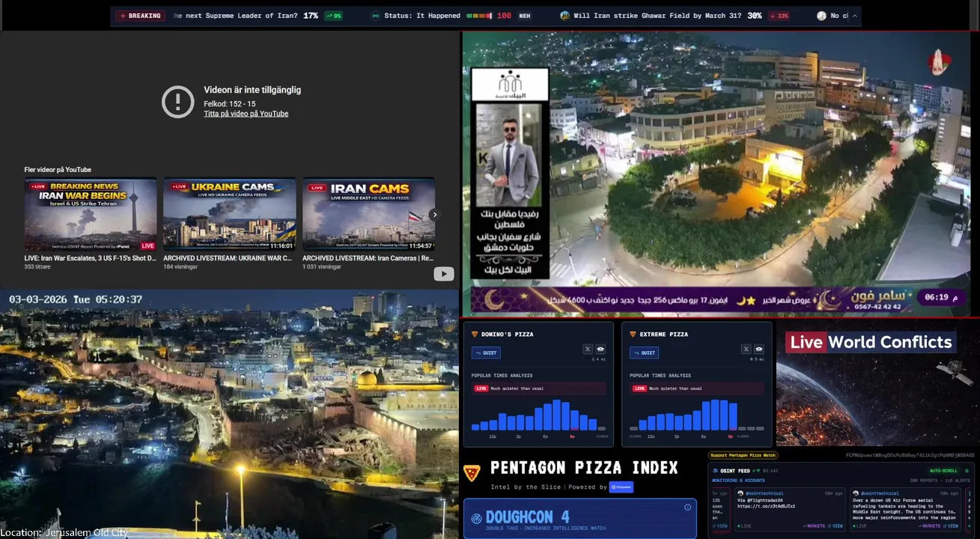Click 'Support Pentagon Pizza Watch' button

[x=743, y=455]
